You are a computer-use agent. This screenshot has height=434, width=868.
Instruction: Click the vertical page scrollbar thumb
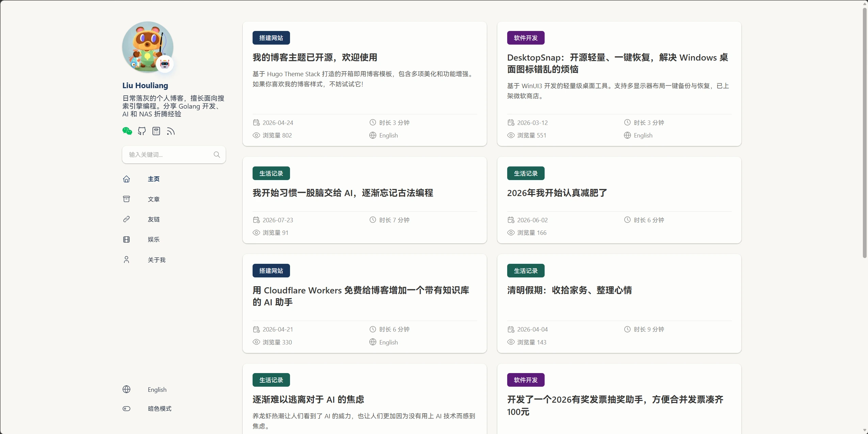coord(865,133)
